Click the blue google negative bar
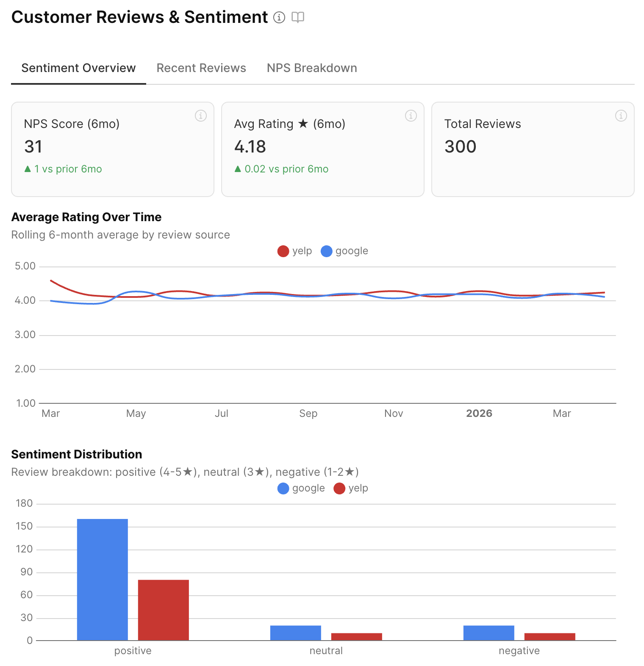Screen dimensions: 644x666 [489, 633]
